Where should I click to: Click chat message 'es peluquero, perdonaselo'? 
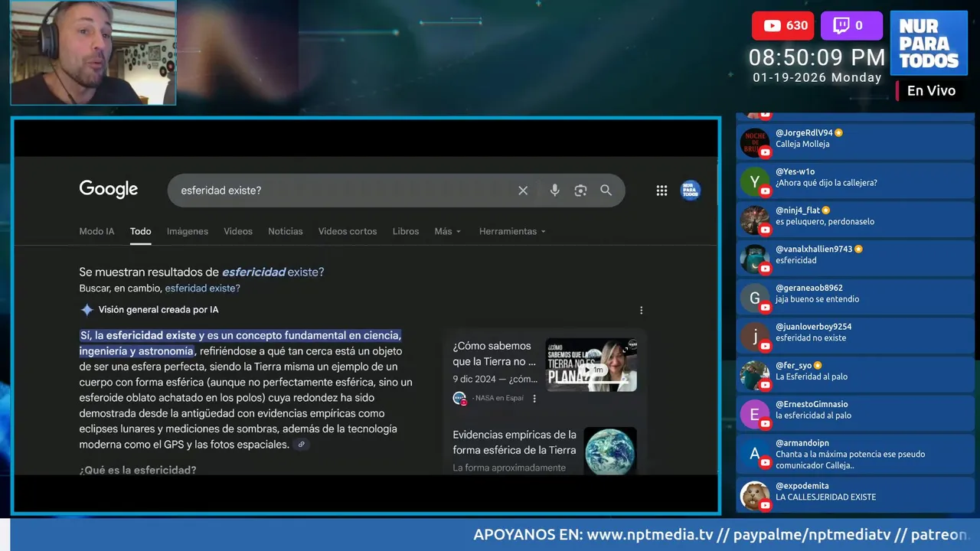(x=825, y=221)
